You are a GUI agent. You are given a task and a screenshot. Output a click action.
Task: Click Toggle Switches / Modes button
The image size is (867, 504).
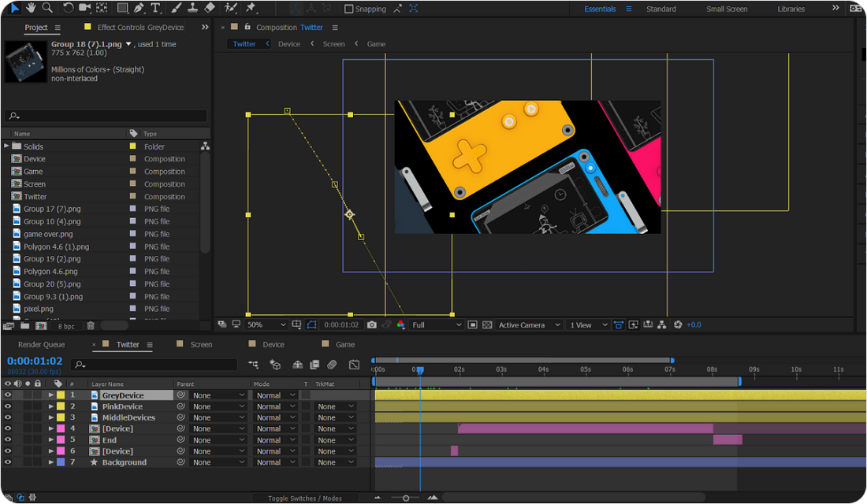pos(304,498)
